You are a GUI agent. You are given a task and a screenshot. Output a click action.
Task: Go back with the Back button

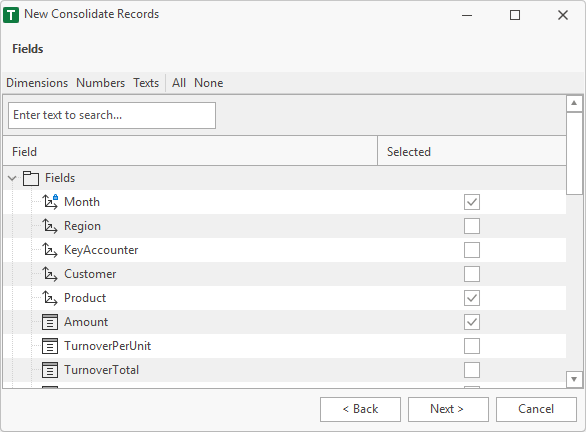360,409
